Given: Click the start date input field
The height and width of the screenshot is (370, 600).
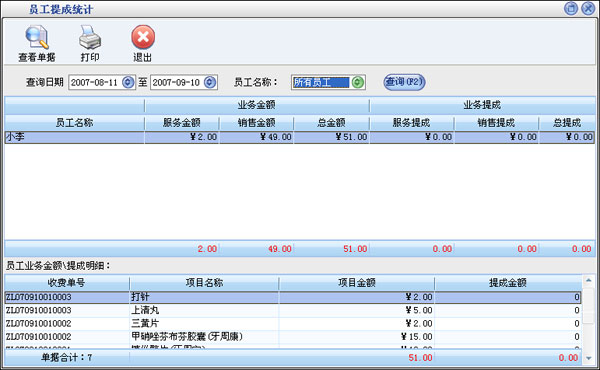Looking at the screenshot, I should point(95,82).
